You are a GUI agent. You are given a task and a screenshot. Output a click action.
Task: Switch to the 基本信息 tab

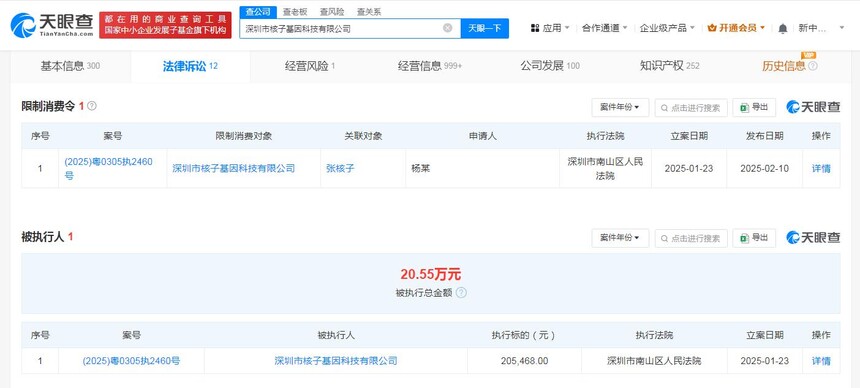70,66
